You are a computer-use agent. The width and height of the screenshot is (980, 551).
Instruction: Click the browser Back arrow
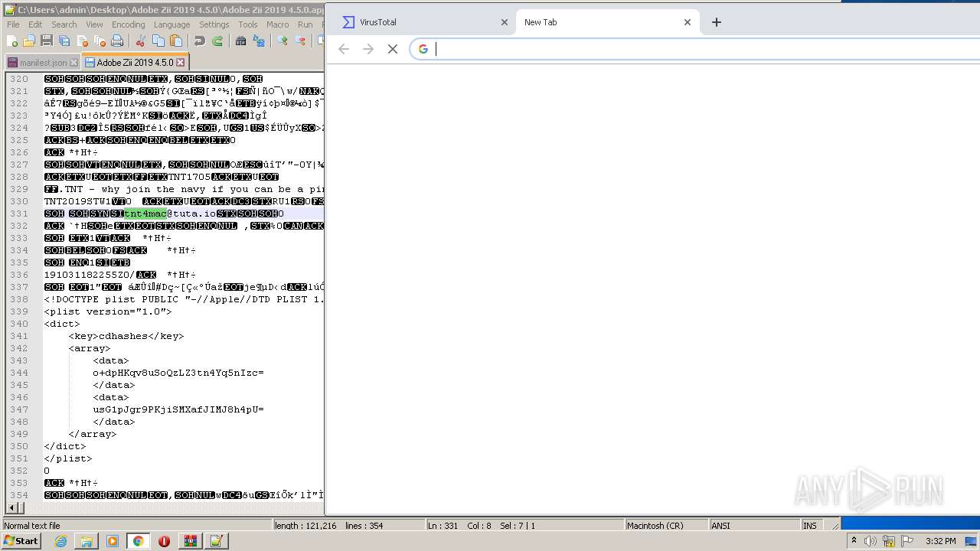(344, 49)
